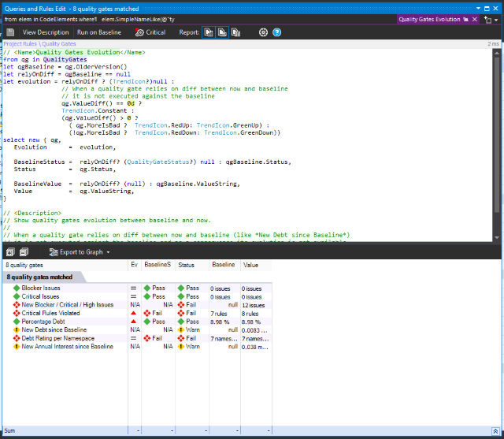Select Percentage Debt row
Screen dimensions: 504x439
point(137,322)
